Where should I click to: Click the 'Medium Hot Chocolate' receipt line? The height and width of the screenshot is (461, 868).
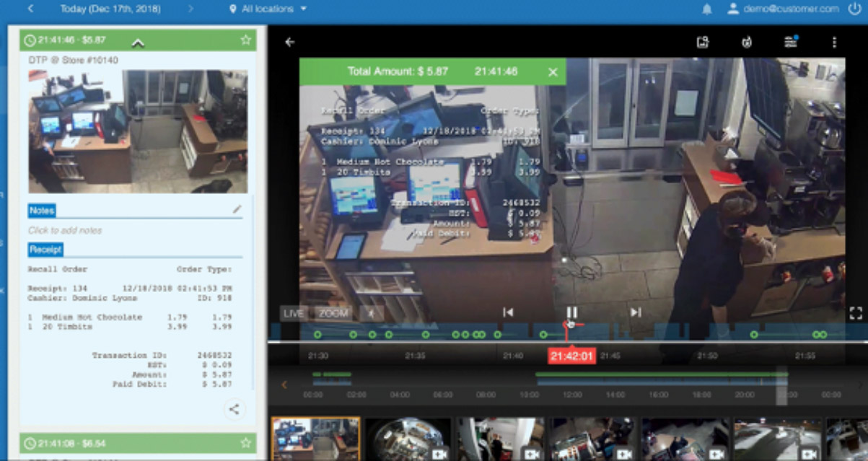(130, 317)
